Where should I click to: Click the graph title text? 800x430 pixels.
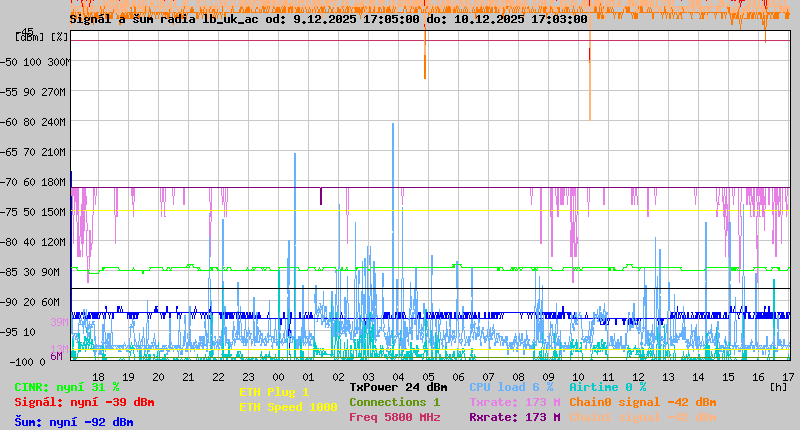pyautogui.click(x=328, y=19)
